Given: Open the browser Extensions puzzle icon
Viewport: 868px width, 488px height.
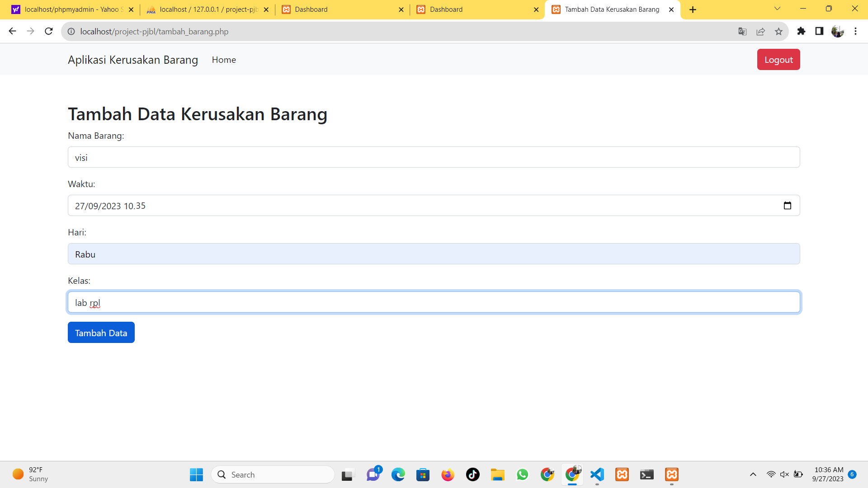Looking at the screenshot, I should [x=801, y=31].
